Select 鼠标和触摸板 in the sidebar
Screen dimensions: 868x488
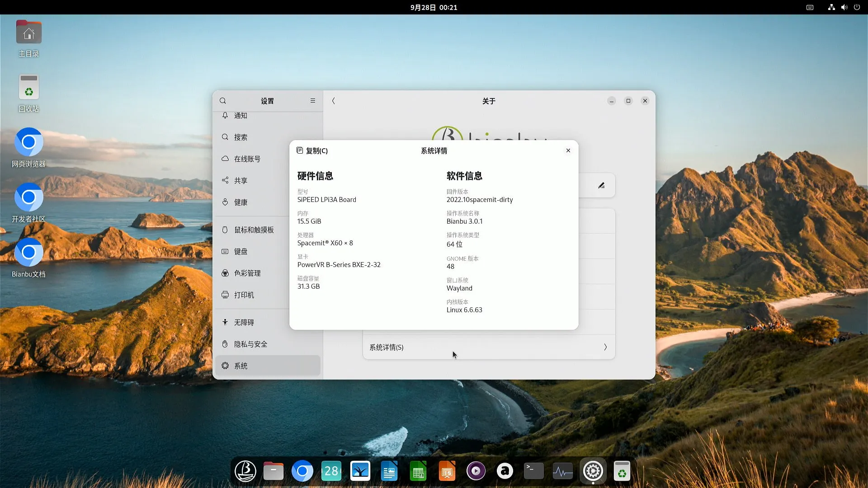click(x=254, y=230)
